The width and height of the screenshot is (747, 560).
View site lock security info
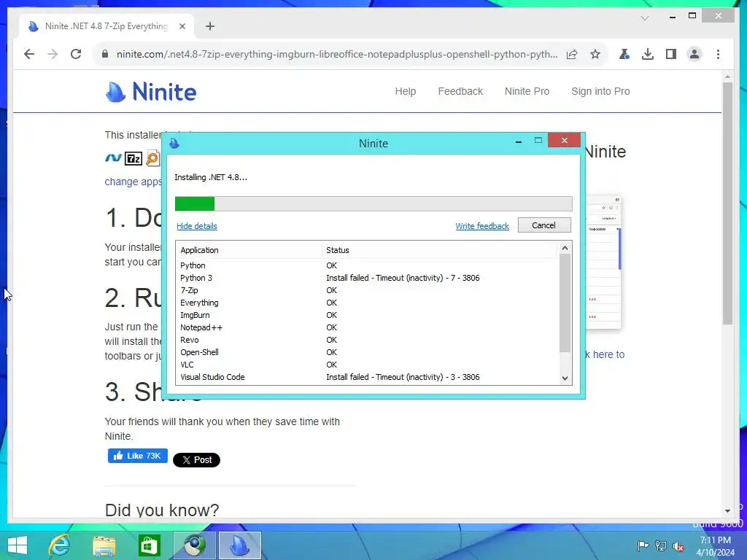point(105,54)
